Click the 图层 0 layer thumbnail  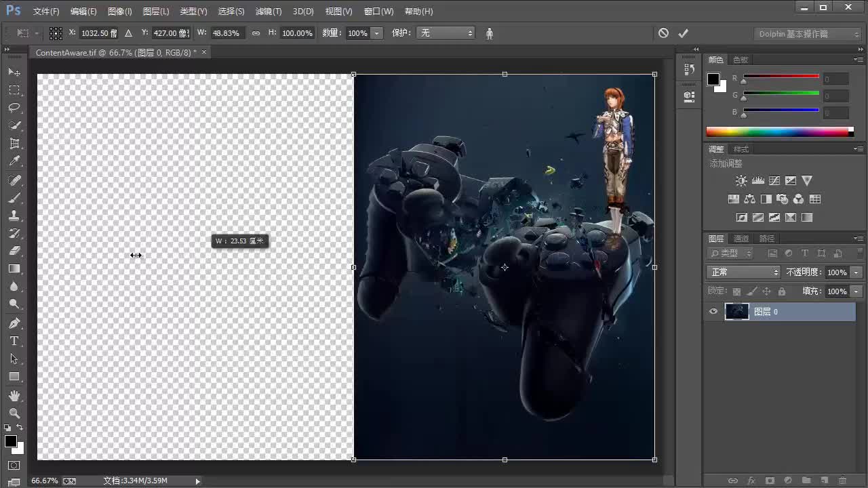click(x=737, y=311)
